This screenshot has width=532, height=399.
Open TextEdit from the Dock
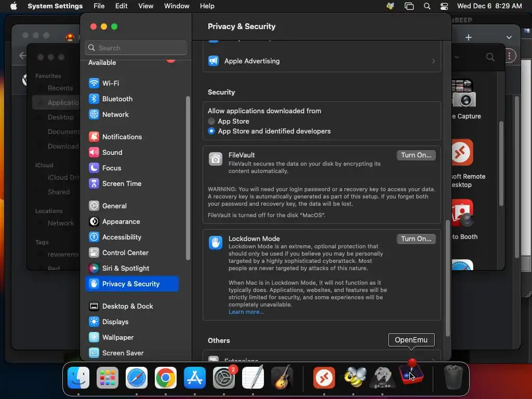click(253, 378)
